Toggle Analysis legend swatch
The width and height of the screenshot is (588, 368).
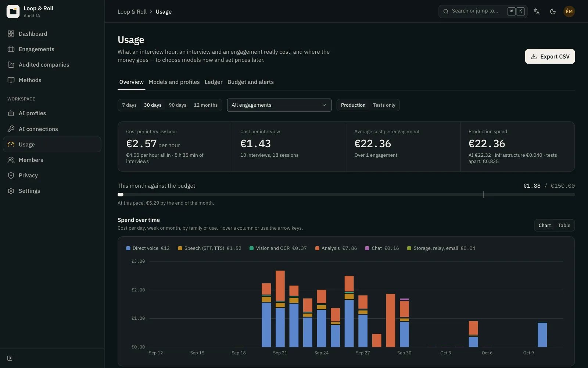pyautogui.click(x=317, y=248)
